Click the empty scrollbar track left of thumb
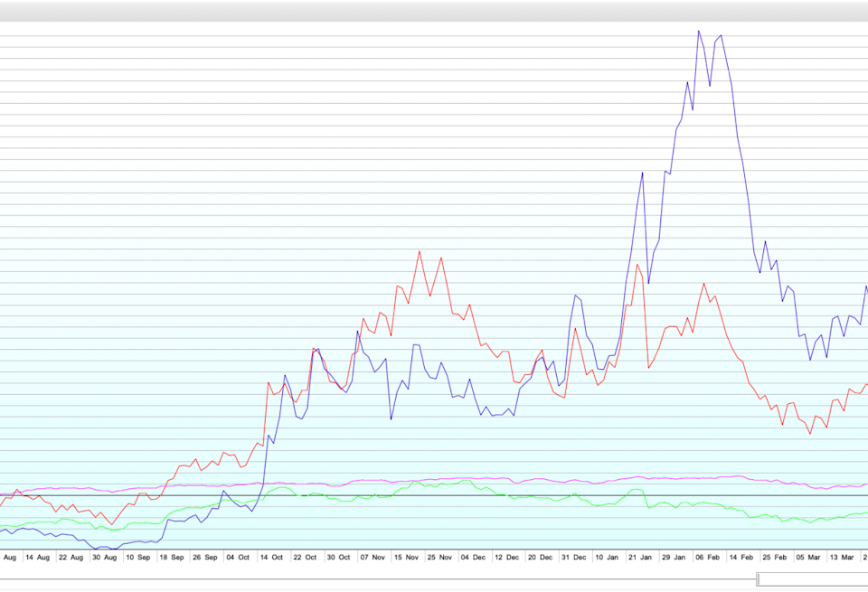The image size is (868, 592). pyautogui.click(x=362, y=579)
